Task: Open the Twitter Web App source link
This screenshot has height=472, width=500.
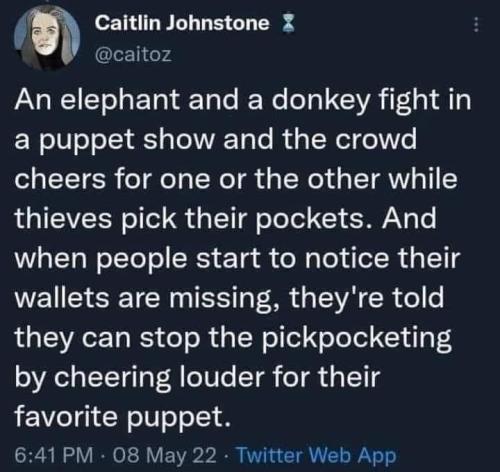Action: tap(316, 455)
